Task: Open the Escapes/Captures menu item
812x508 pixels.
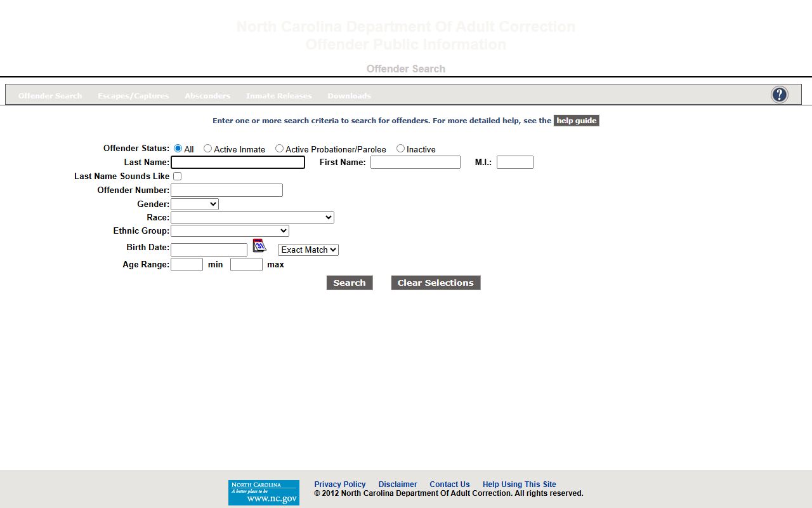Action: point(133,96)
